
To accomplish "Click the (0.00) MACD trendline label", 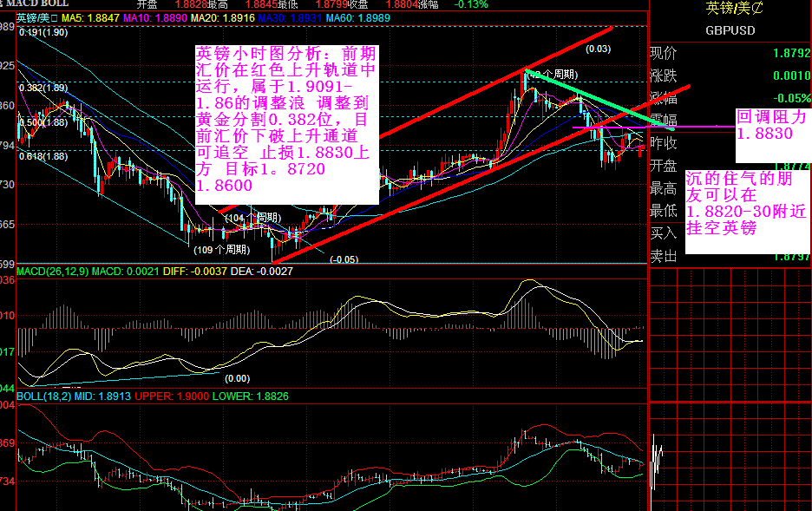I will pyautogui.click(x=237, y=378).
